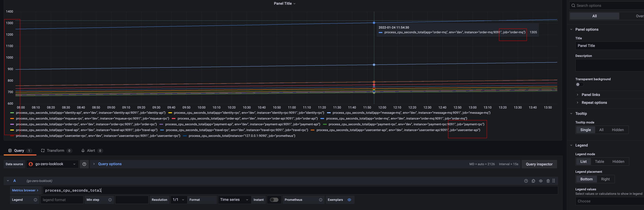The image size is (644, 210).
Task: Open the Metrics browser
Action: click(25, 190)
